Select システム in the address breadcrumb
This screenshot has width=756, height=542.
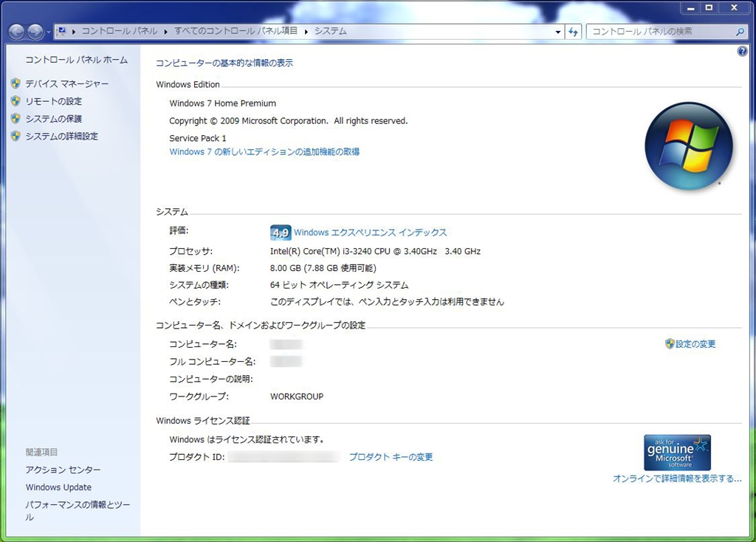click(x=330, y=31)
